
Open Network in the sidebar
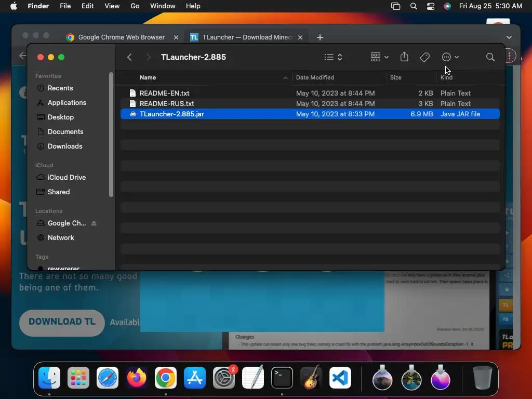(61, 238)
